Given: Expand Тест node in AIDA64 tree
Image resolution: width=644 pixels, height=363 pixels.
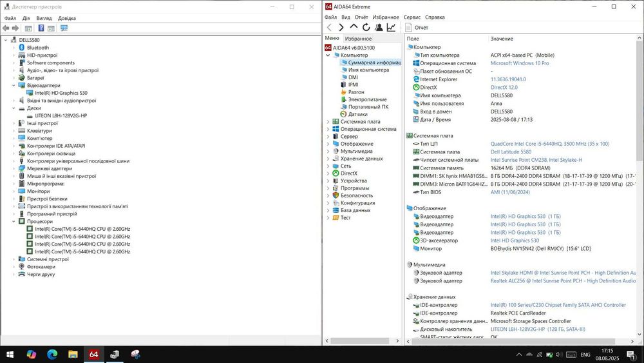Looking at the screenshot, I should pyautogui.click(x=328, y=218).
